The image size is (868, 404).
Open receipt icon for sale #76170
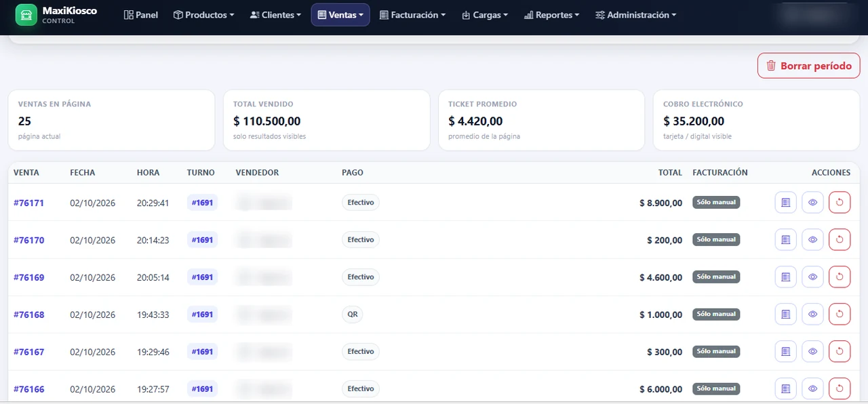click(786, 239)
